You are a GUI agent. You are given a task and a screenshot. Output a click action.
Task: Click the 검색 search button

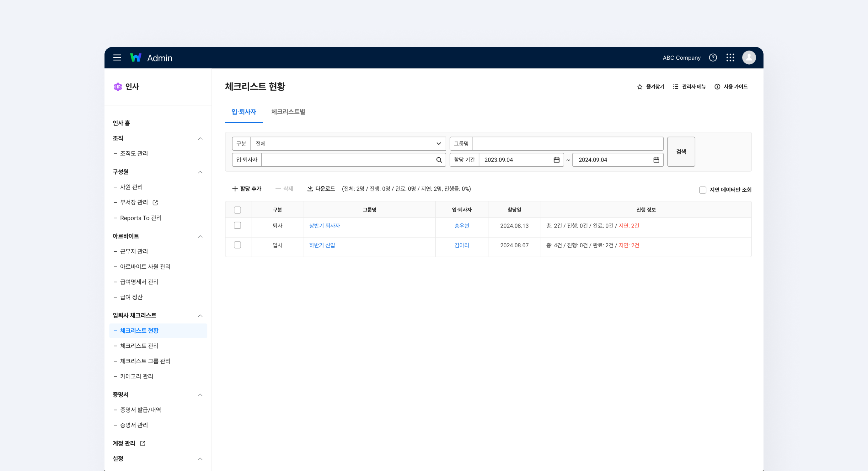tap(681, 152)
